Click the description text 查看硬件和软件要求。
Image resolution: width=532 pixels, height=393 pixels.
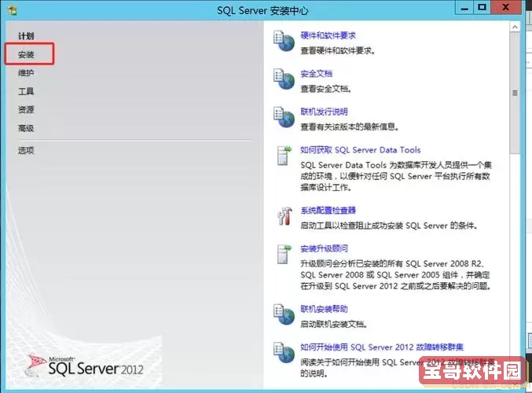coord(338,50)
